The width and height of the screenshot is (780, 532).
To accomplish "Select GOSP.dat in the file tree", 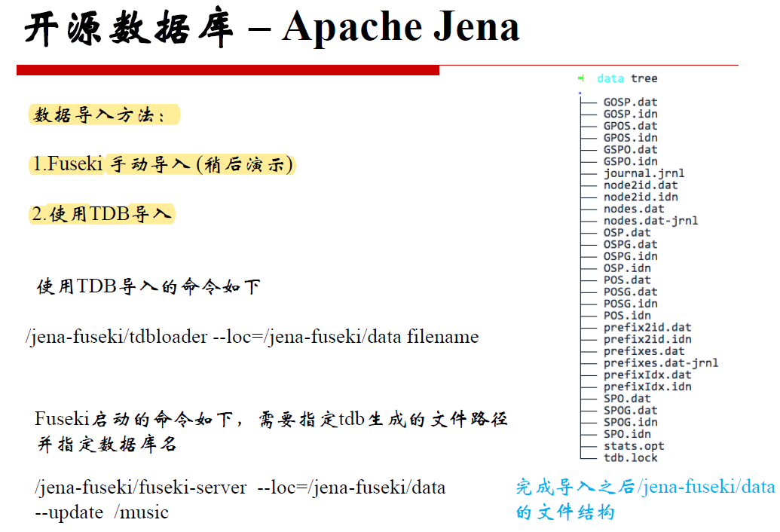I will click(x=631, y=102).
